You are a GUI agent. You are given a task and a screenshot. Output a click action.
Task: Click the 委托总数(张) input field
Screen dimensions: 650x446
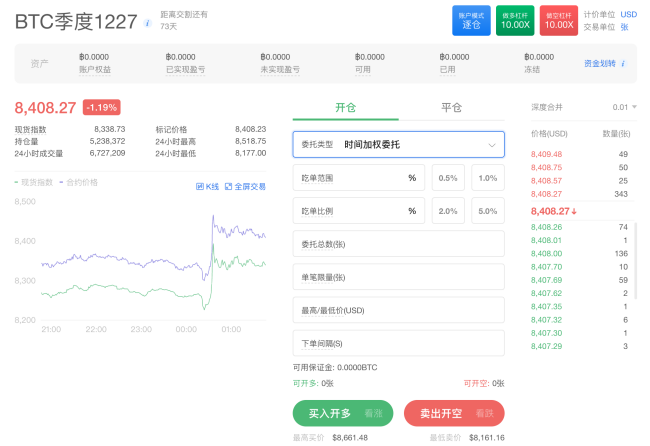click(x=398, y=244)
